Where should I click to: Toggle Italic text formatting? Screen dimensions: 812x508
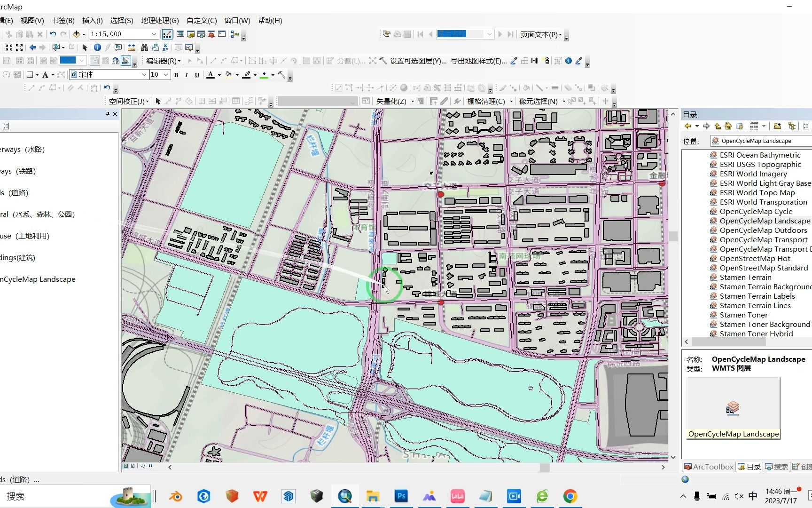(187, 75)
